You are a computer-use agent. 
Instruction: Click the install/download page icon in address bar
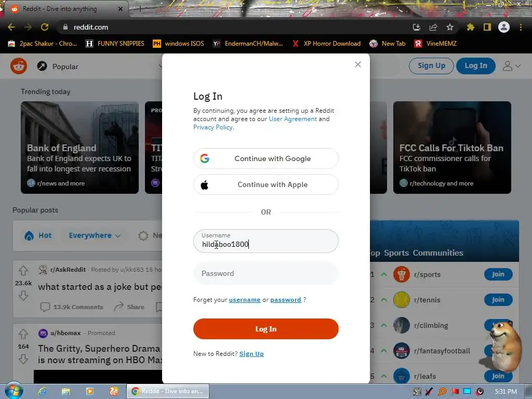(416, 27)
